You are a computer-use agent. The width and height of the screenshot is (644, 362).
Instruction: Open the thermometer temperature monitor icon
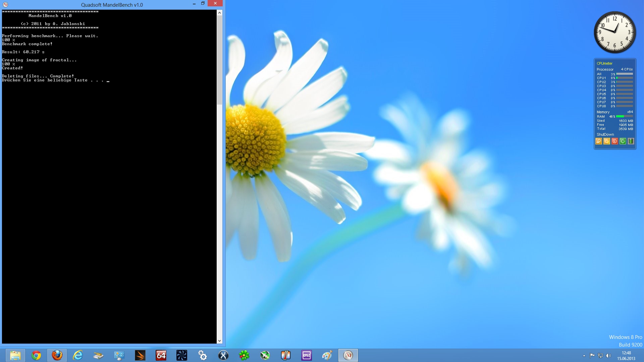click(286, 355)
